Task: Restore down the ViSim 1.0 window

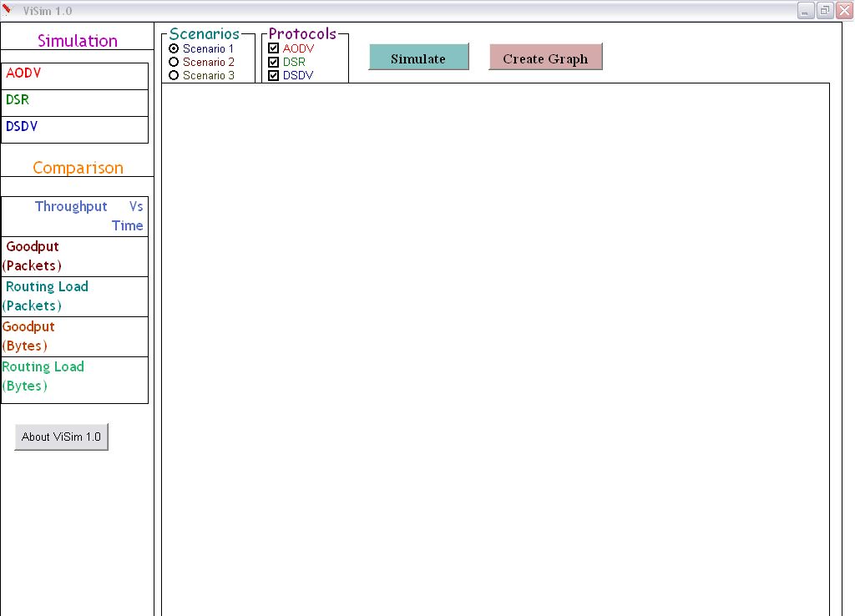Action: (825, 10)
